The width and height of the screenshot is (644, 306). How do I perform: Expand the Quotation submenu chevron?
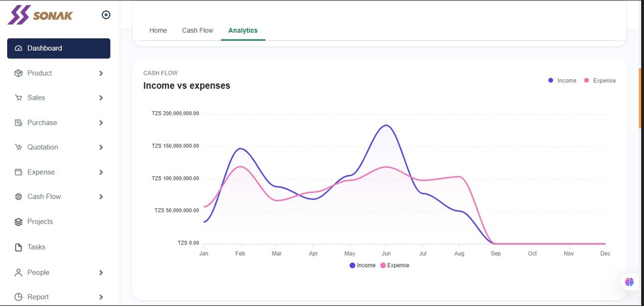(101, 147)
